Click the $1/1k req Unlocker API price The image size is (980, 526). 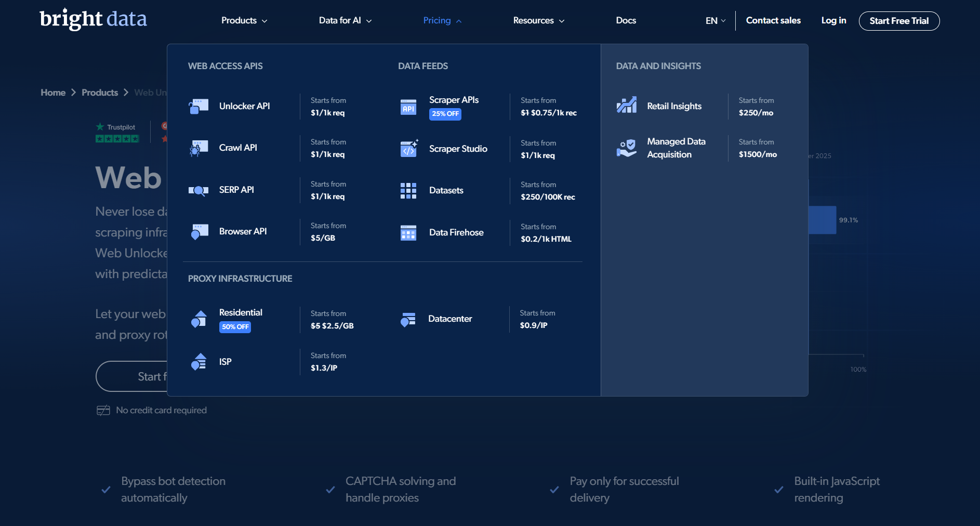click(x=327, y=113)
